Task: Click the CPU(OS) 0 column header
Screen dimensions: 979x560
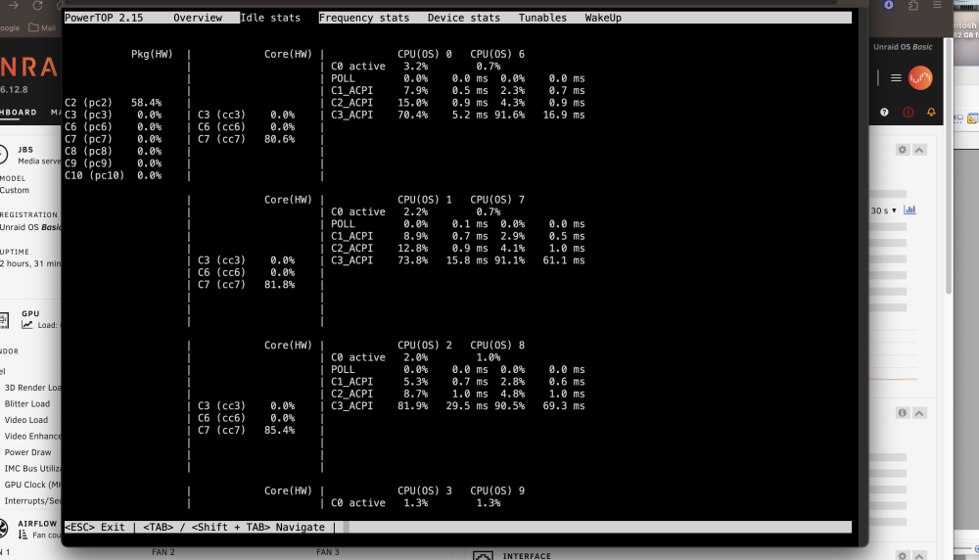Action: [x=425, y=54]
